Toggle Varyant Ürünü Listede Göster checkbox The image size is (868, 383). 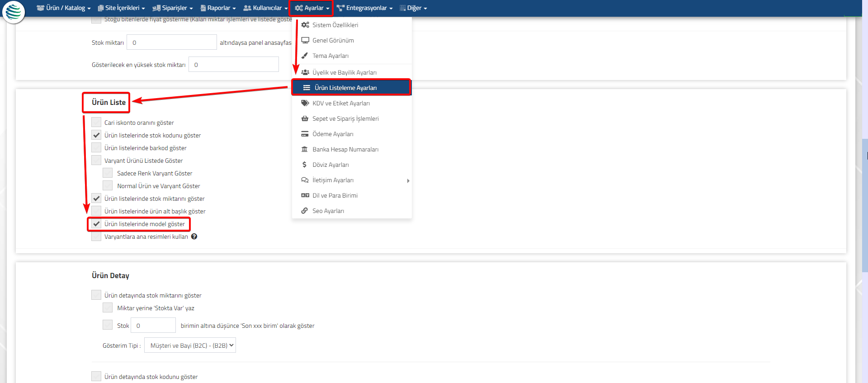[96, 160]
